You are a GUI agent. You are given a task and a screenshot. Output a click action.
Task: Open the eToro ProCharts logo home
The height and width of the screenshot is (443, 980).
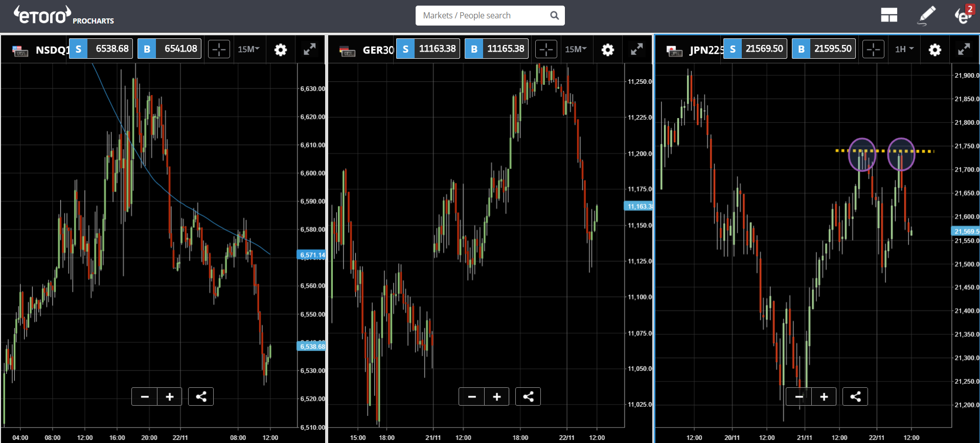tap(64, 15)
